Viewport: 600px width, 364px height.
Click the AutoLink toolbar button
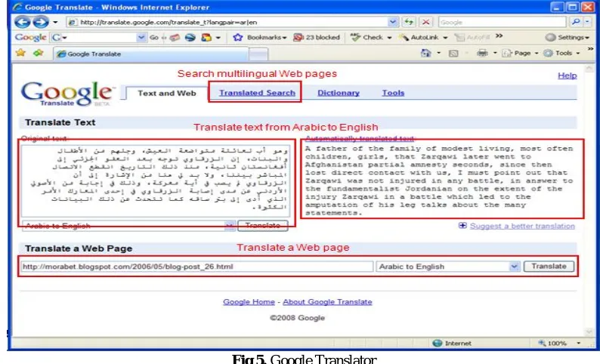tap(419, 38)
